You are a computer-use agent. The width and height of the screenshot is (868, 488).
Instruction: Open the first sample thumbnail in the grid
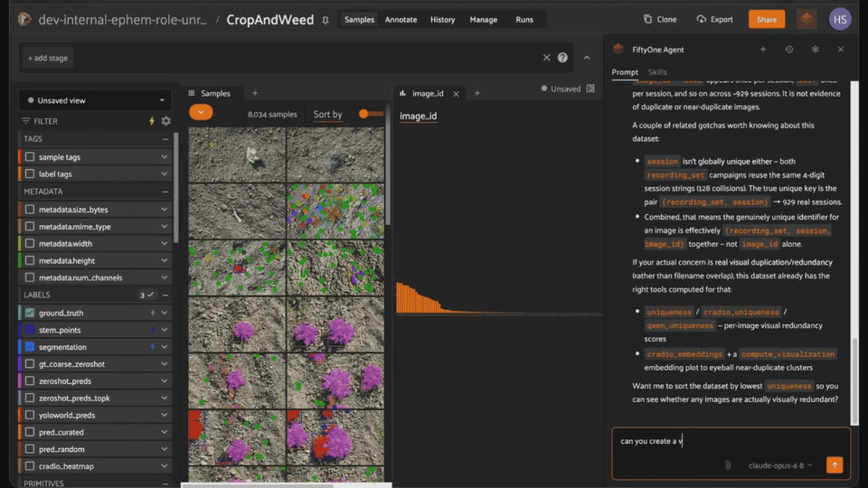(x=237, y=155)
